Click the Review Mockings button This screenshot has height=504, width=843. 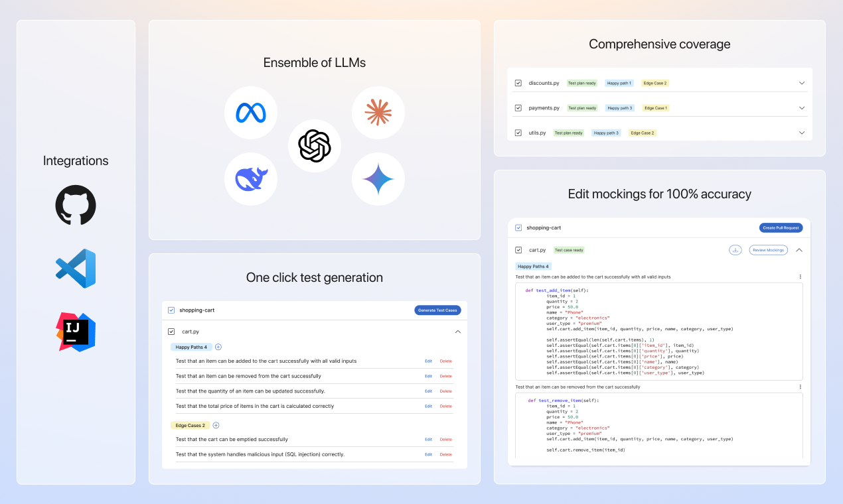click(x=769, y=250)
